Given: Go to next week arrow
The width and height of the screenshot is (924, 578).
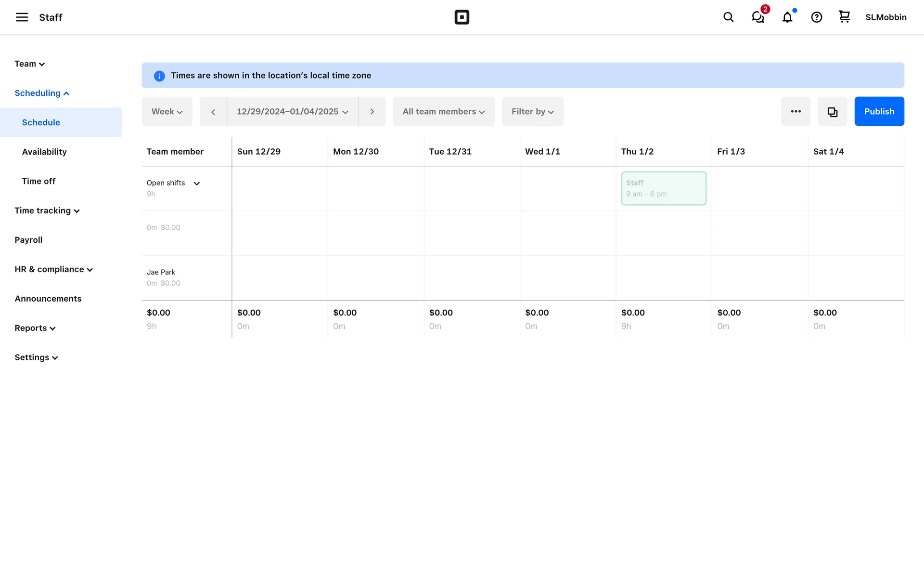Looking at the screenshot, I should (372, 112).
